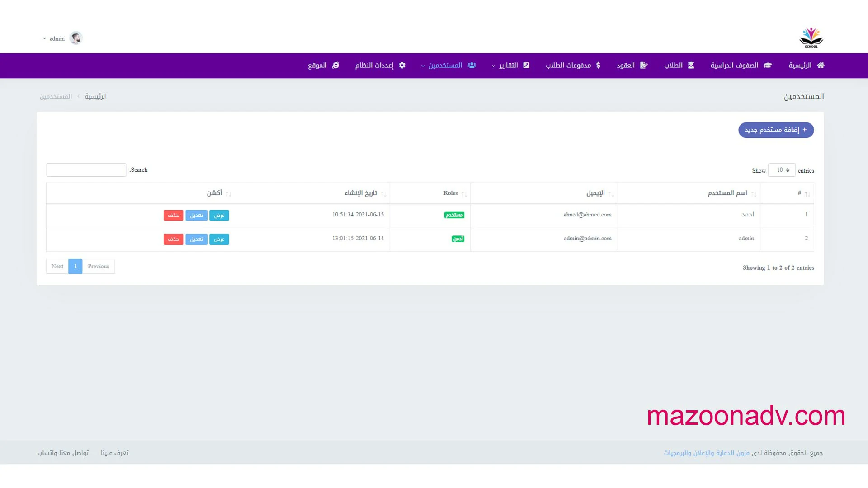Click the Search input field
The width and height of the screenshot is (868, 488).
86,170
